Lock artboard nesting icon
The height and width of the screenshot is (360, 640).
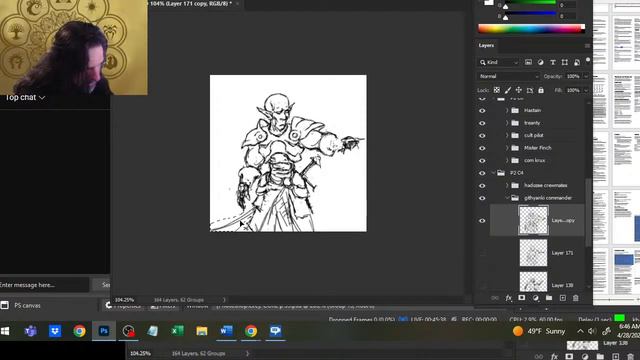click(530, 90)
